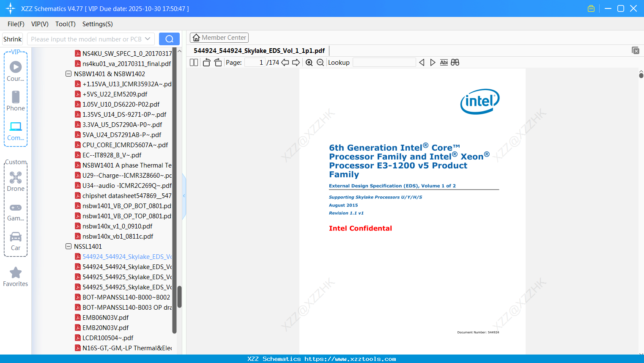644x363 pixels.
Task: Open the File(F) menu
Action: 16,24
